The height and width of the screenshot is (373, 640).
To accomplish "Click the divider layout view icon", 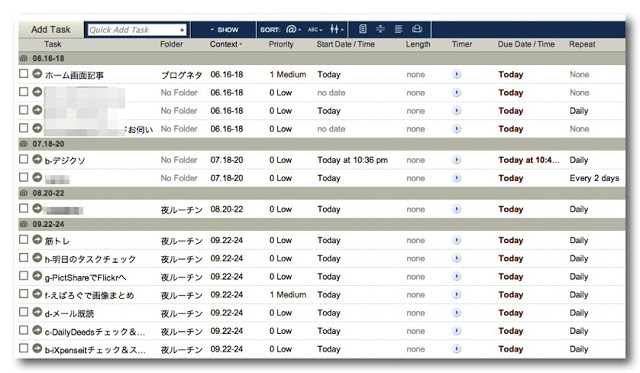I will pos(380,29).
